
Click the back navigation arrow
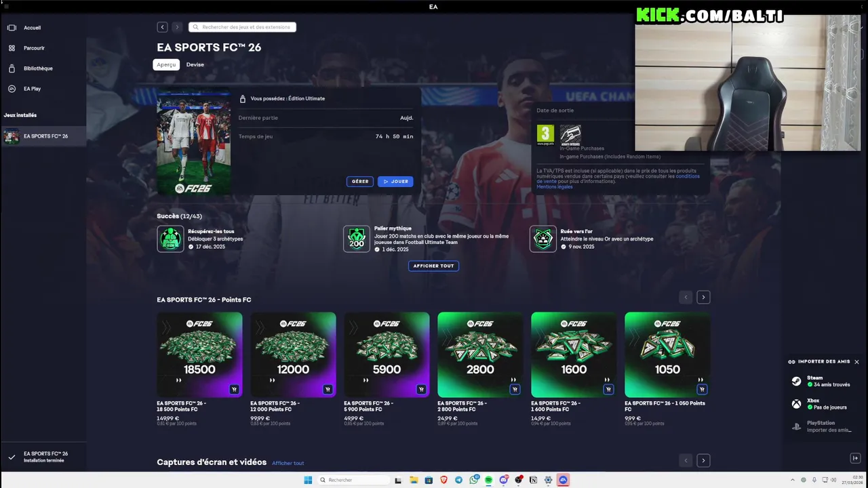click(x=162, y=27)
